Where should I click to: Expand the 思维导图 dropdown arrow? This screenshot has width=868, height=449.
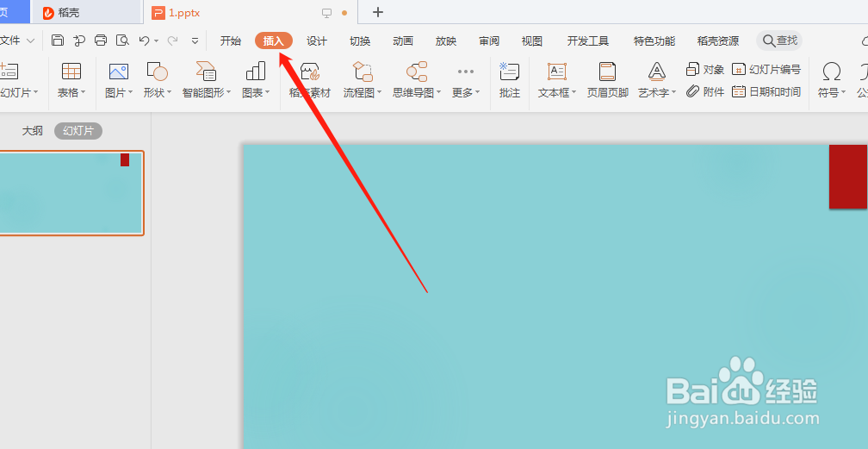(439, 92)
